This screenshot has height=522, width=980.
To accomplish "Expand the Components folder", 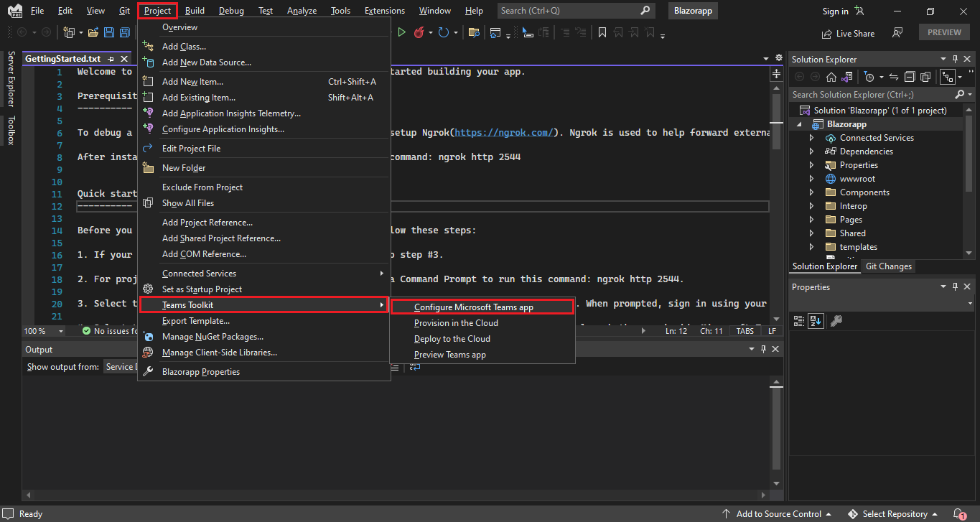I will point(812,192).
